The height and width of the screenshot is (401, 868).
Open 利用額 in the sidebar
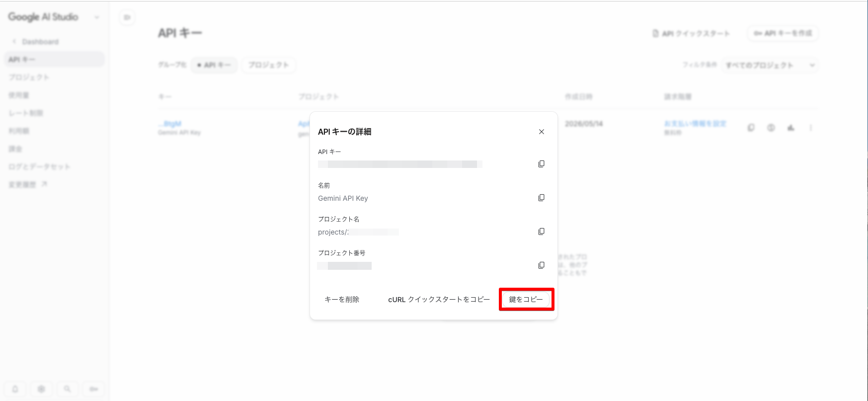[19, 131]
